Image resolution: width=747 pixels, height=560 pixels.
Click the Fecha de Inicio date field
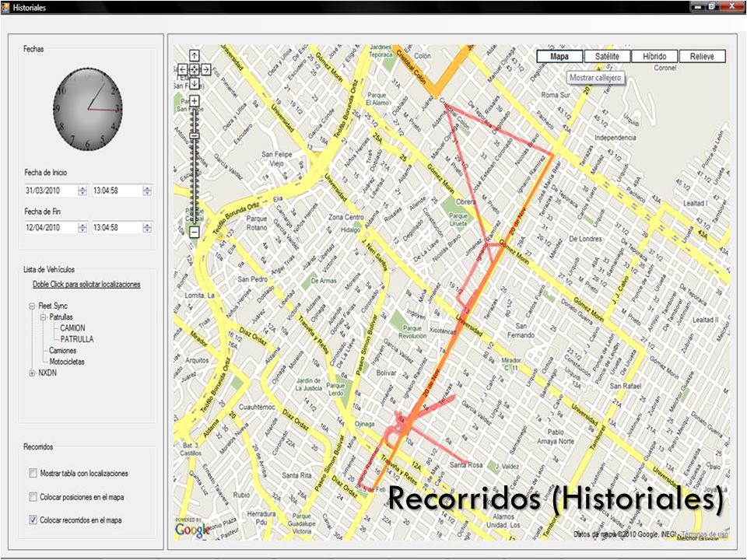51,191
